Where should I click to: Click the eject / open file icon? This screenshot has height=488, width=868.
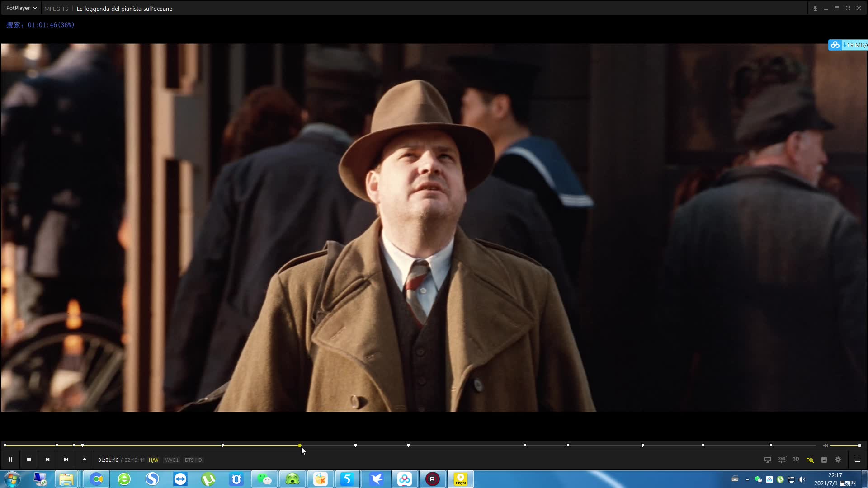click(x=85, y=460)
